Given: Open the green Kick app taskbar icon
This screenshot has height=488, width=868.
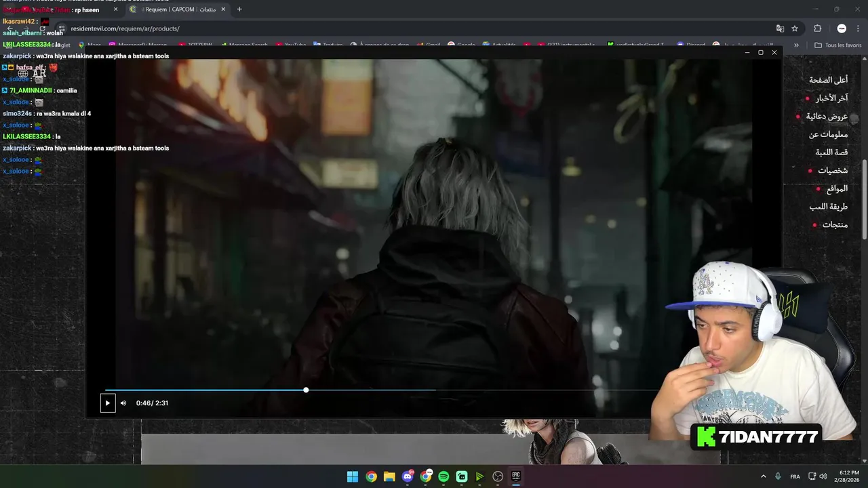Looking at the screenshot, I should 462,476.
